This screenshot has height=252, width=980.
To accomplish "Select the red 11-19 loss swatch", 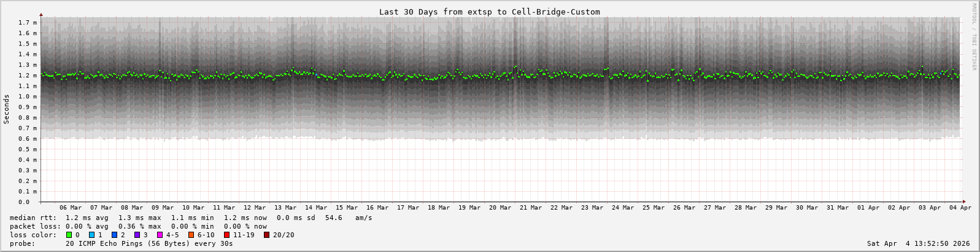I will pyautogui.click(x=226, y=235).
